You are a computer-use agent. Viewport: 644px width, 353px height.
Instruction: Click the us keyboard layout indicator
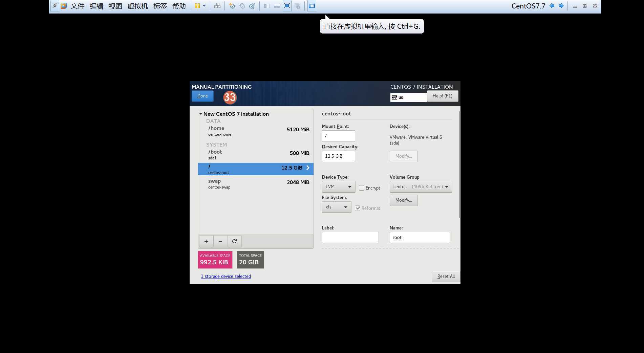408,97
